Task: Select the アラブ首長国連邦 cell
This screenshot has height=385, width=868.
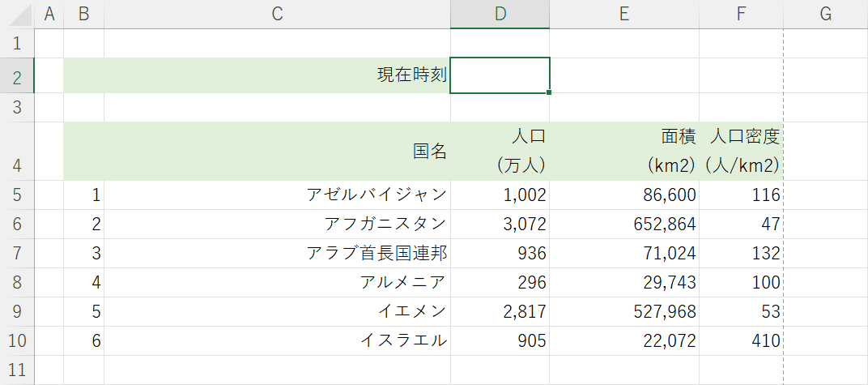Action: [x=277, y=253]
